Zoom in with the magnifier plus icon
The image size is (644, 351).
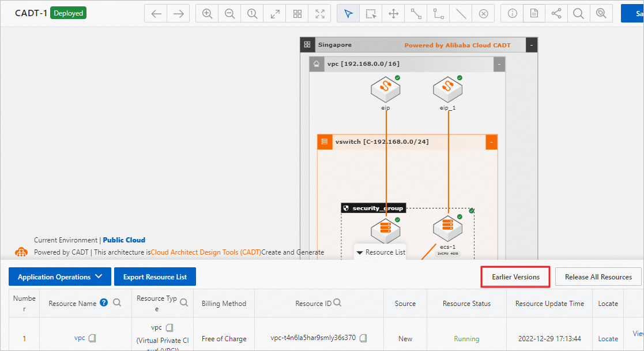(x=208, y=14)
